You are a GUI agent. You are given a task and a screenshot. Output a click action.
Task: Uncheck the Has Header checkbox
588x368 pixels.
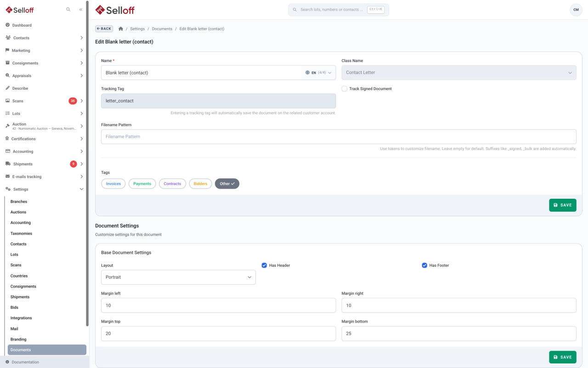(264, 265)
